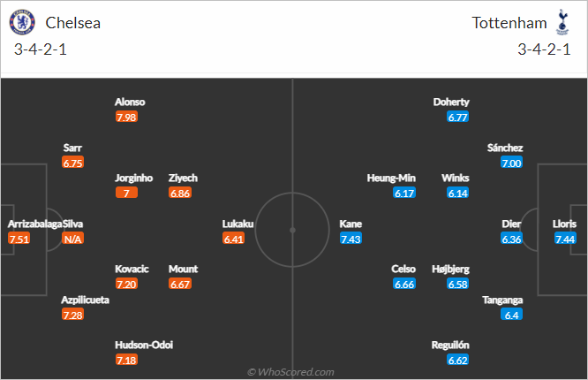This screenshot has width=588, height=380.
Task: Select Alonso's 7.98 rating badge
Action: (x=126, y=117)
